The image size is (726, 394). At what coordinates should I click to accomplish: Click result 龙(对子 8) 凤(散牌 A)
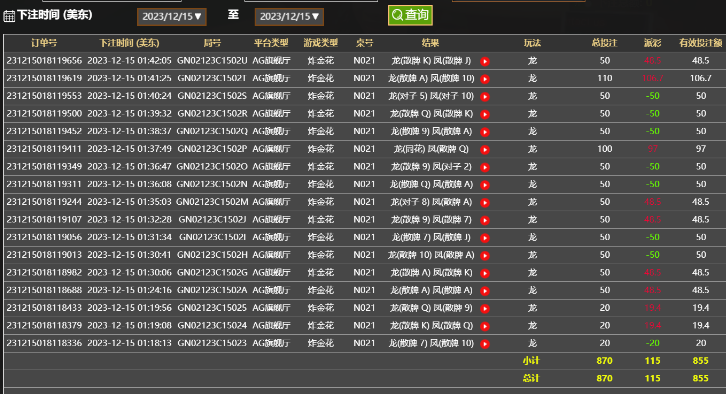point(431,202)
